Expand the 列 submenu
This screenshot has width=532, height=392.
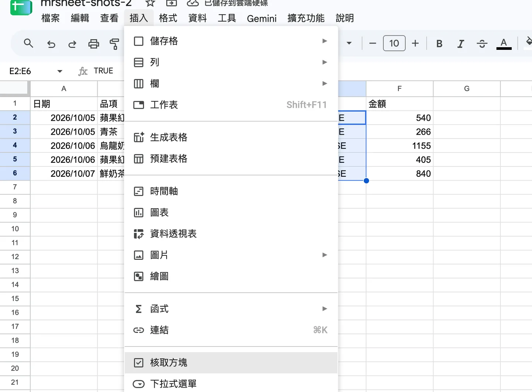click(x=325, y=62)
